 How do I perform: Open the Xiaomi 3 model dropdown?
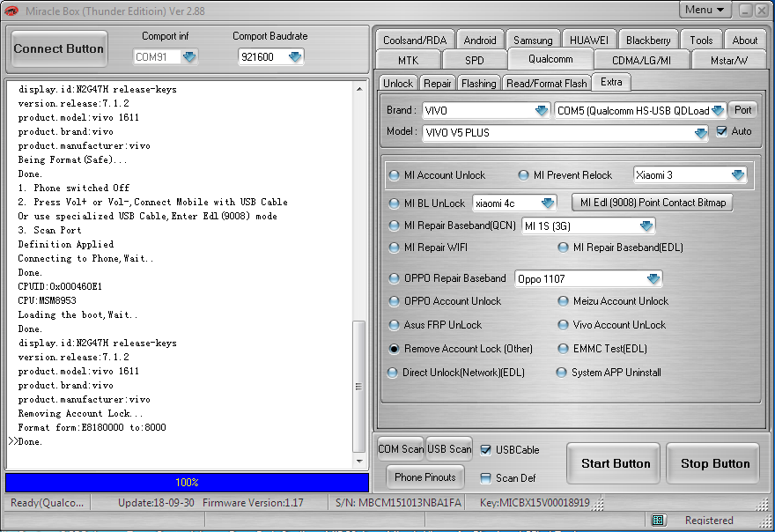point(738,174)
